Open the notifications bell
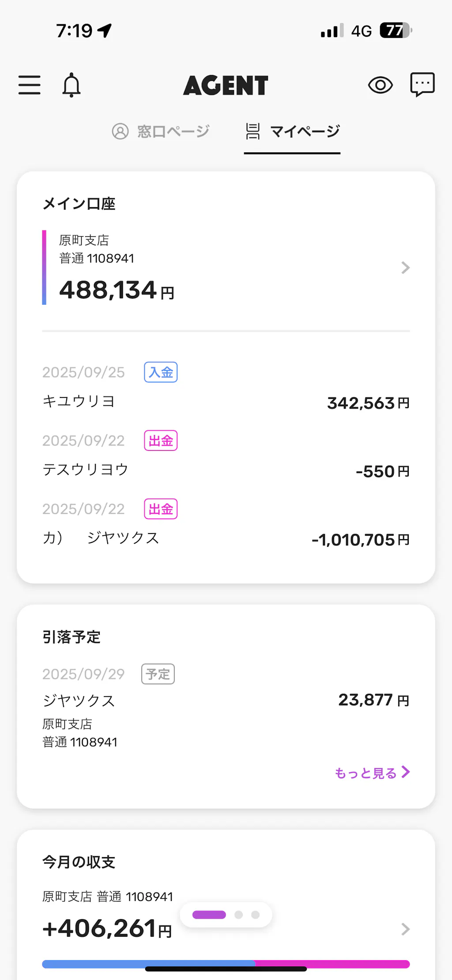452x980 pixels. coord(71,85)
